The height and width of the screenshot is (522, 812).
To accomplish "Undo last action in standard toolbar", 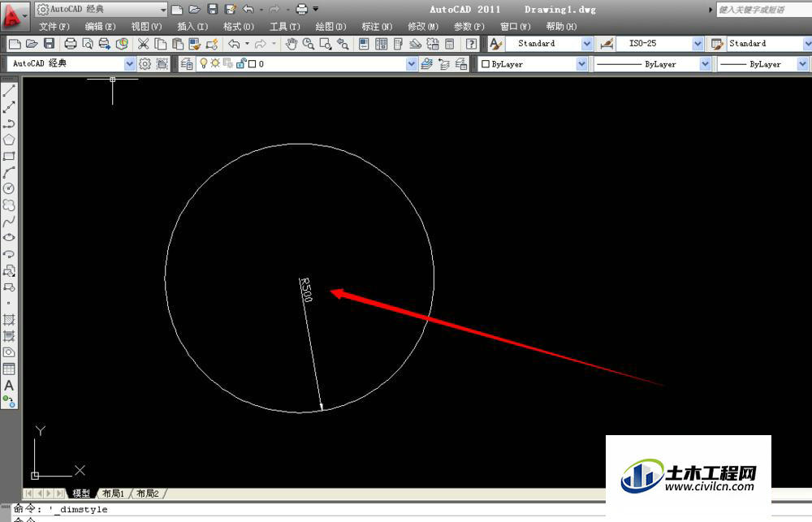I will click(234, 44).
